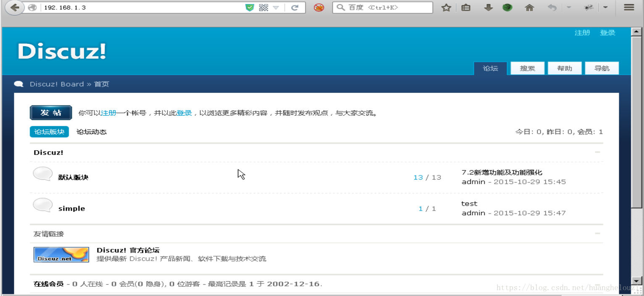This screenshot has height=296, width=644.
Task: Click admin author in the 15:47 post
Action: [x=473, y=213]
